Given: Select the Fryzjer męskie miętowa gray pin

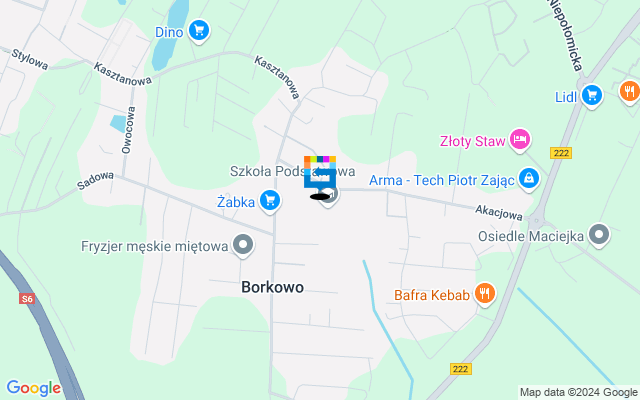Looking at the screenshot, I should [x=243, y=246].
